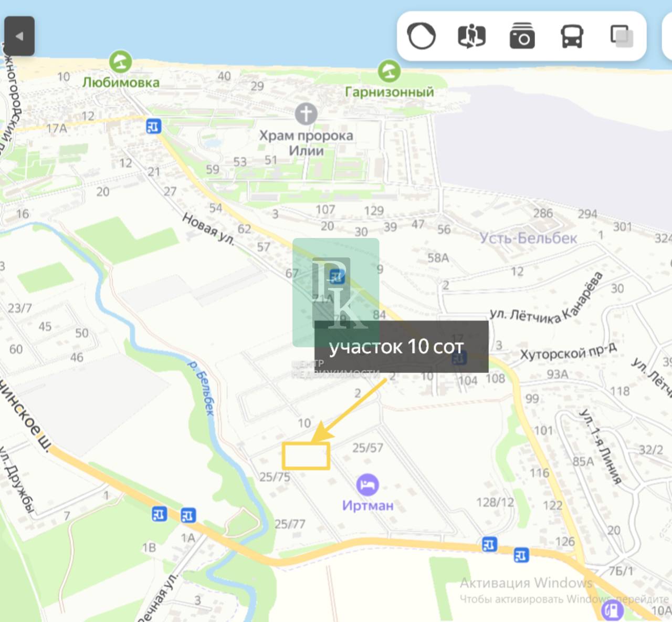This screenshot has height=622, width=672.
Task: Select house number 286
Action: coord(543,213)
